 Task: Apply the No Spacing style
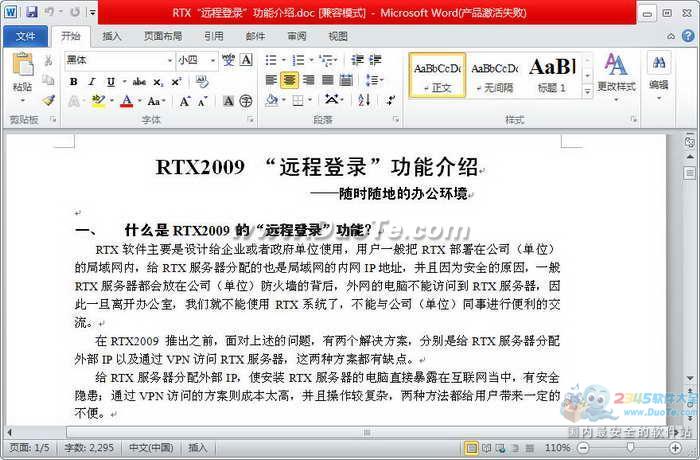pos(495,75)
